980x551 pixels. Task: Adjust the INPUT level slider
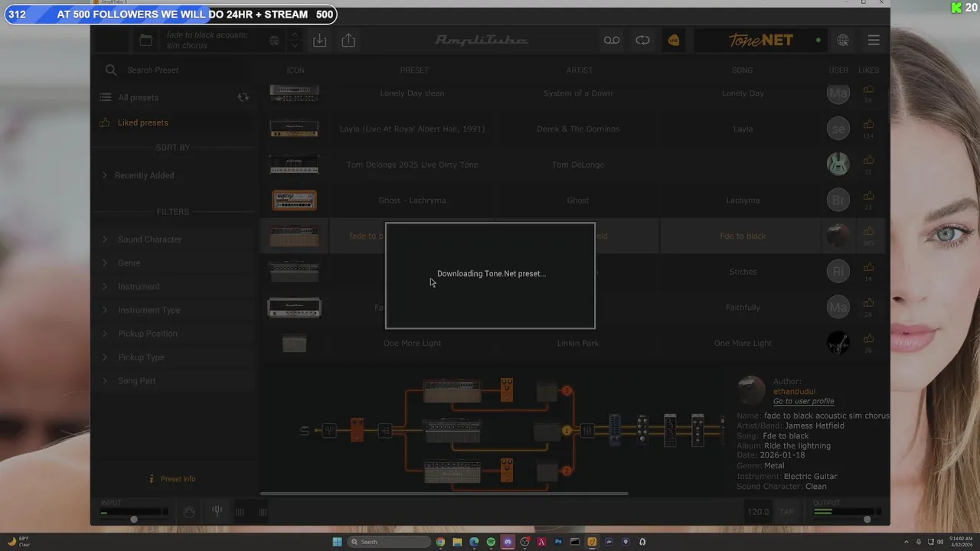[134, 519]
